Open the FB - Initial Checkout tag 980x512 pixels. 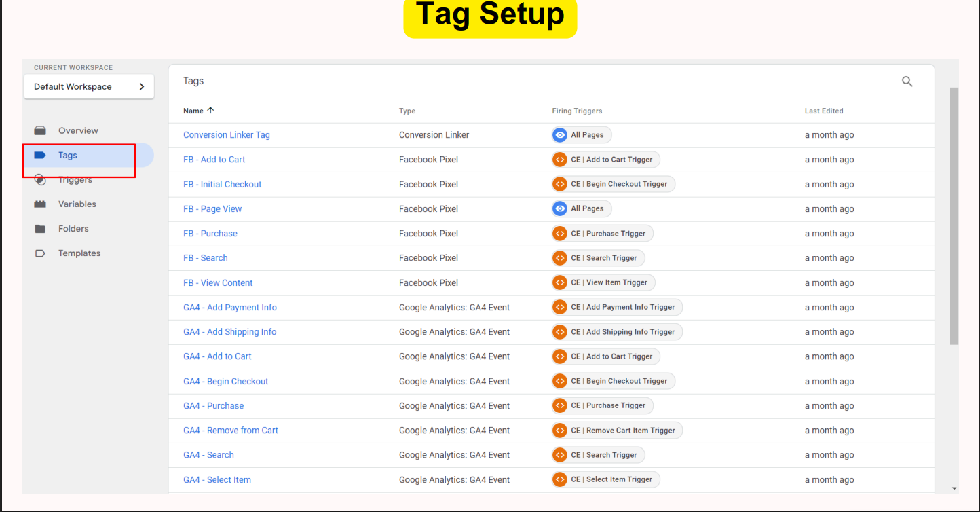tap(223, 184)
